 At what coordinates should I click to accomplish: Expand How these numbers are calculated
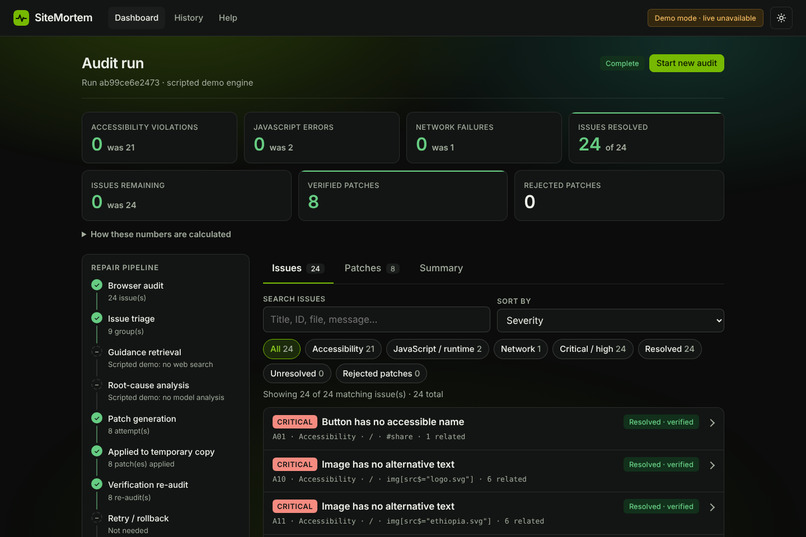[156, 234]
